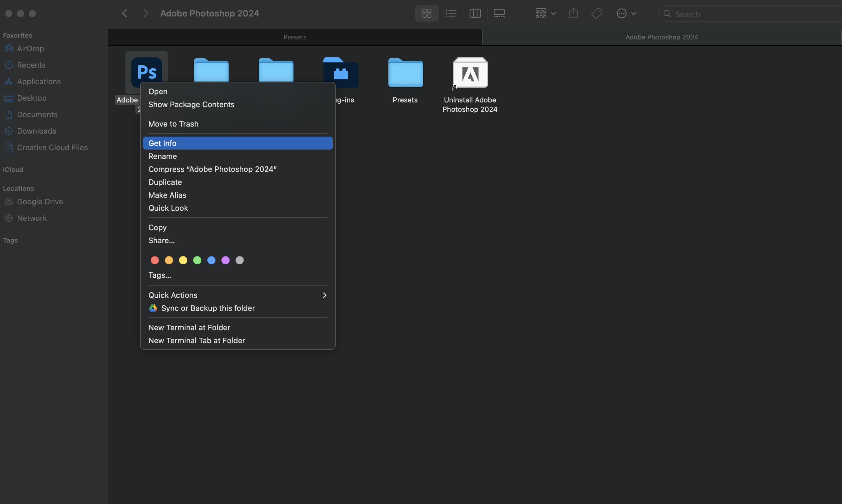Click Sync or Backup this folder
Screen dimensions: 842x504
click(x=208, y=308)
